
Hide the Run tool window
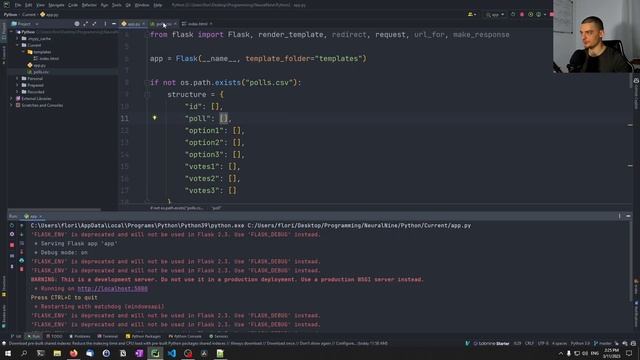tap(628, 216)
